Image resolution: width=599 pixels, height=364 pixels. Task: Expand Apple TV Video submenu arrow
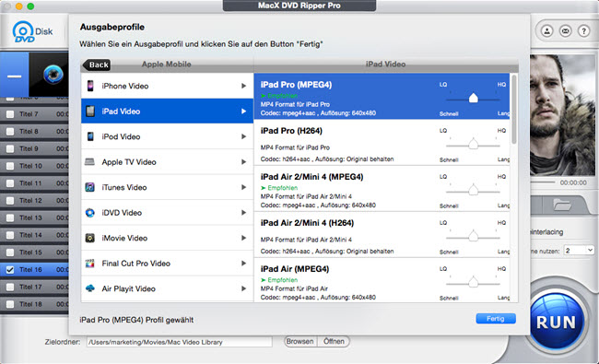click(243, 162)
